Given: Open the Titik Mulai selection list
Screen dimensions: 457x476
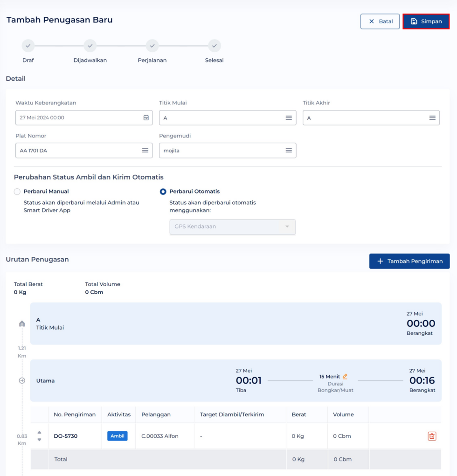Looking at the screenshot, I should (x=289, y=118).
